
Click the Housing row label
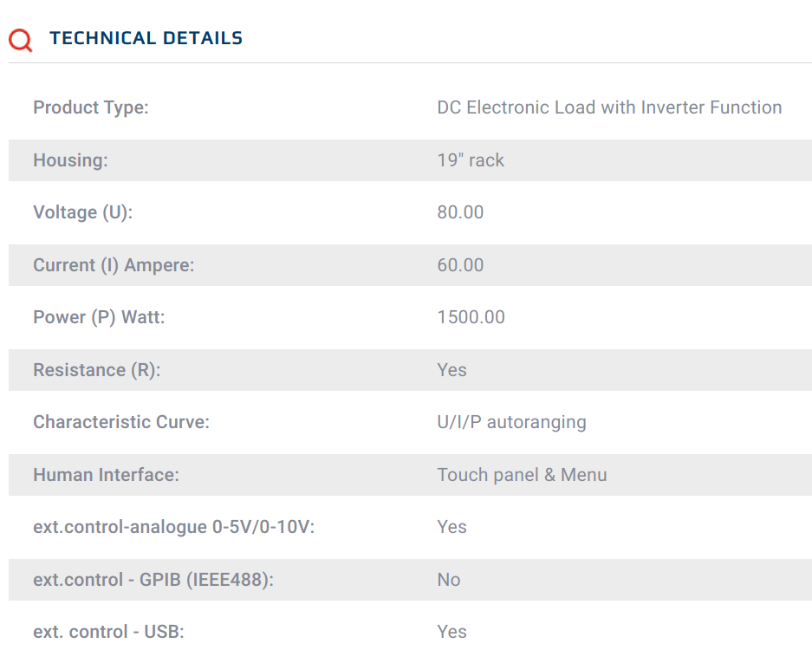coord(70,160)
